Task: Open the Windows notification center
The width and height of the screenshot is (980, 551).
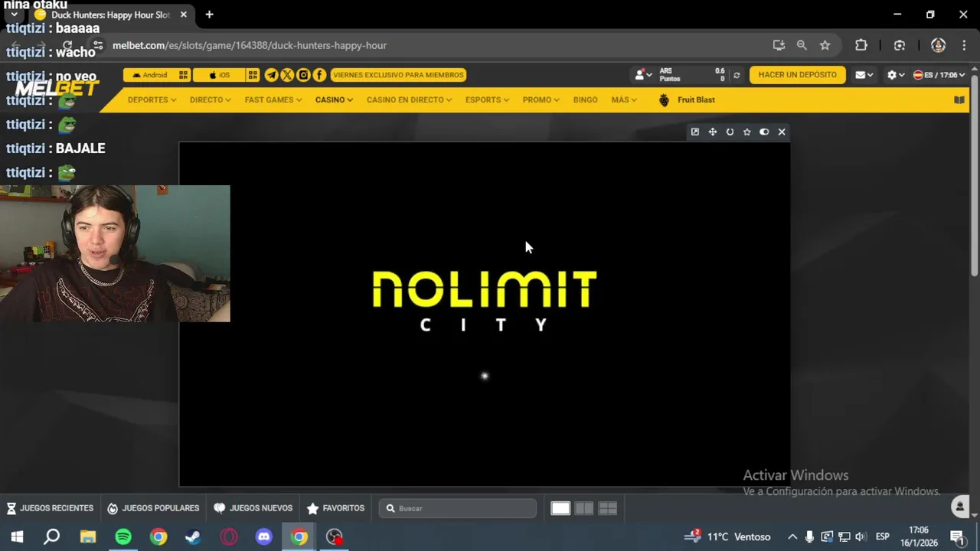Action: coord(956,536)
